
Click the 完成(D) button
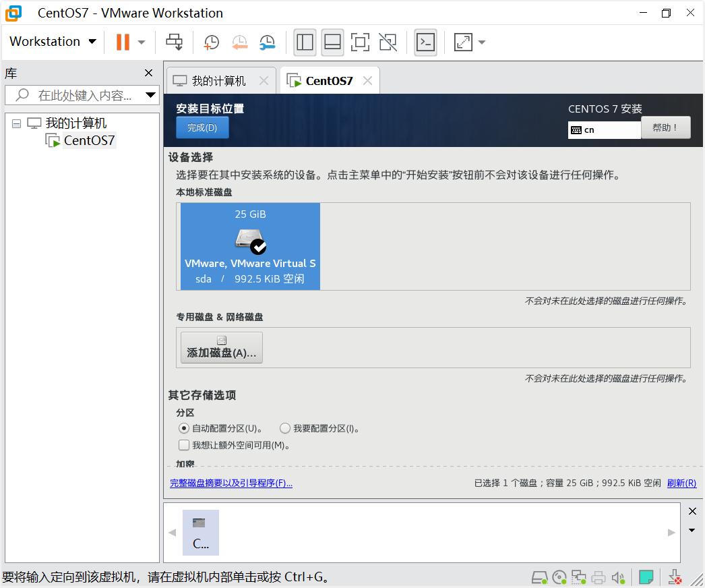click(x=202, y=127)
